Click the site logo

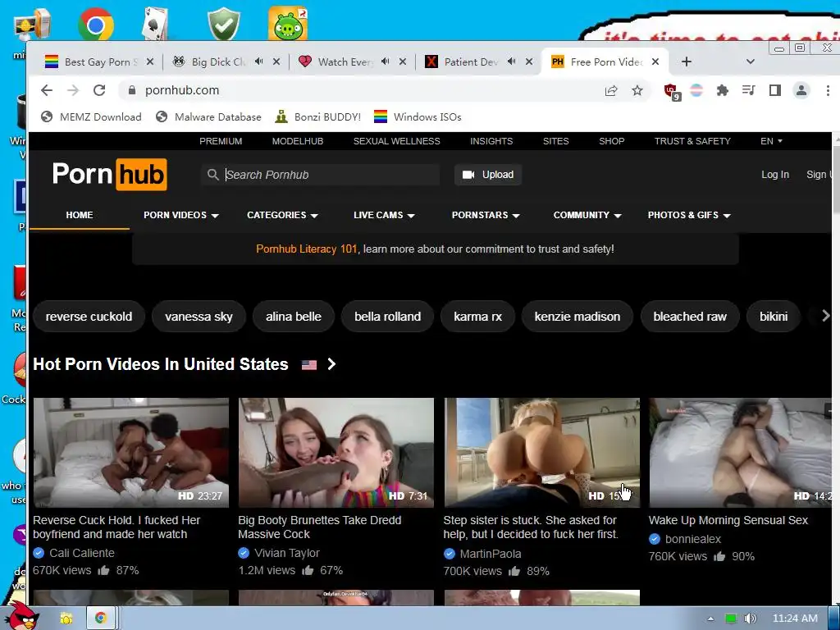coord(110,174)
